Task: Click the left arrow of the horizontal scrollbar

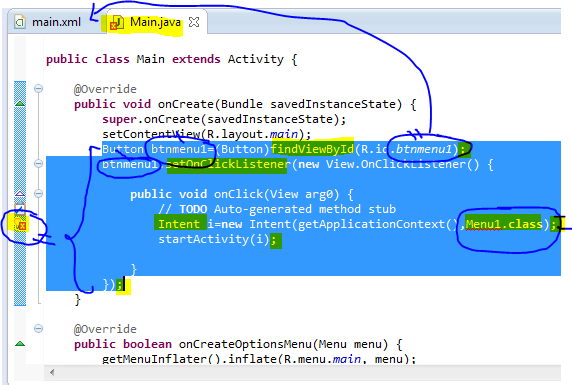Action: coord(52,372)
